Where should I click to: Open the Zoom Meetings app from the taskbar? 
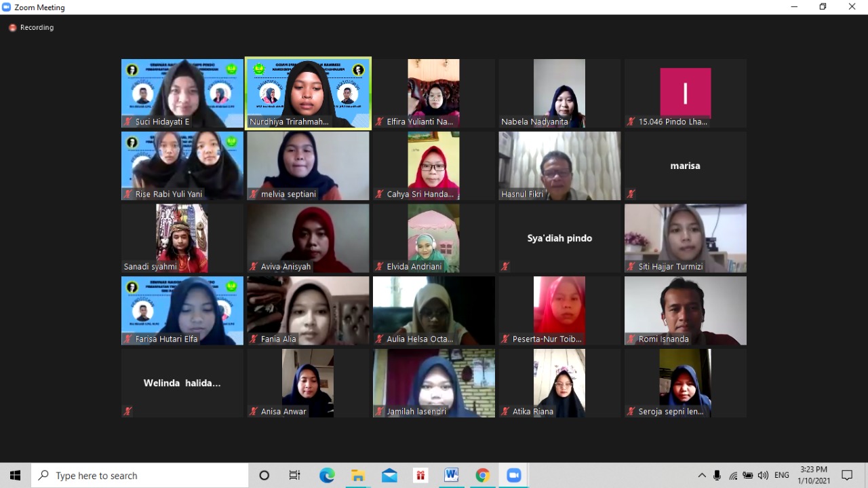513,475
